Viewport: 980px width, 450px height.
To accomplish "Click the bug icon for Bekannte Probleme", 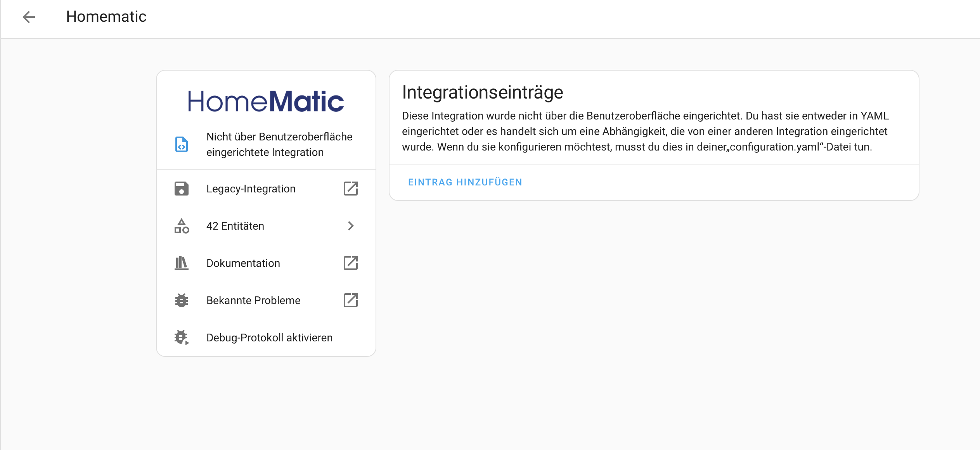I will coord(182,300).
